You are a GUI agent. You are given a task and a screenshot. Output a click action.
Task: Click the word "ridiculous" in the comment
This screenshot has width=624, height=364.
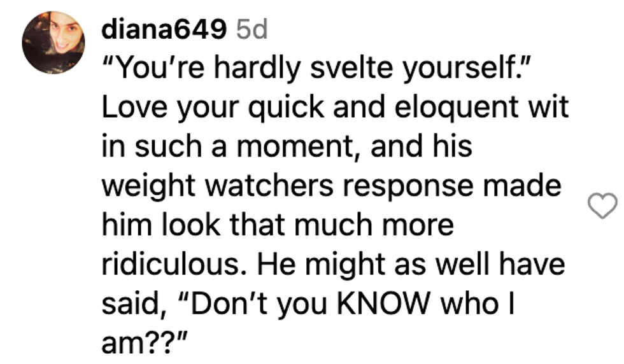coord(168,265)
